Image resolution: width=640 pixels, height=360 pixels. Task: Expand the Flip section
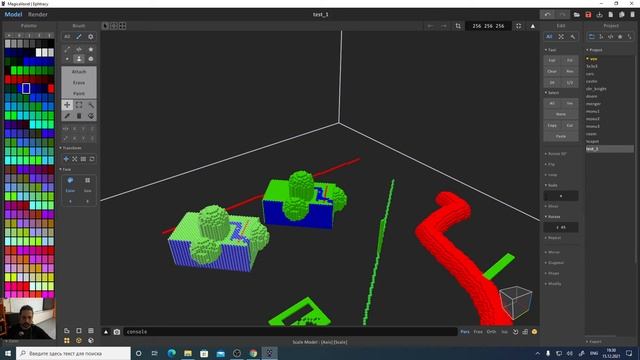551,164
